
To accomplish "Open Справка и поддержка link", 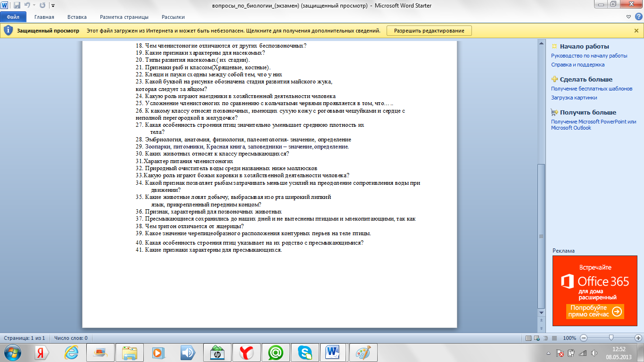I will click(x=578, y=65).
